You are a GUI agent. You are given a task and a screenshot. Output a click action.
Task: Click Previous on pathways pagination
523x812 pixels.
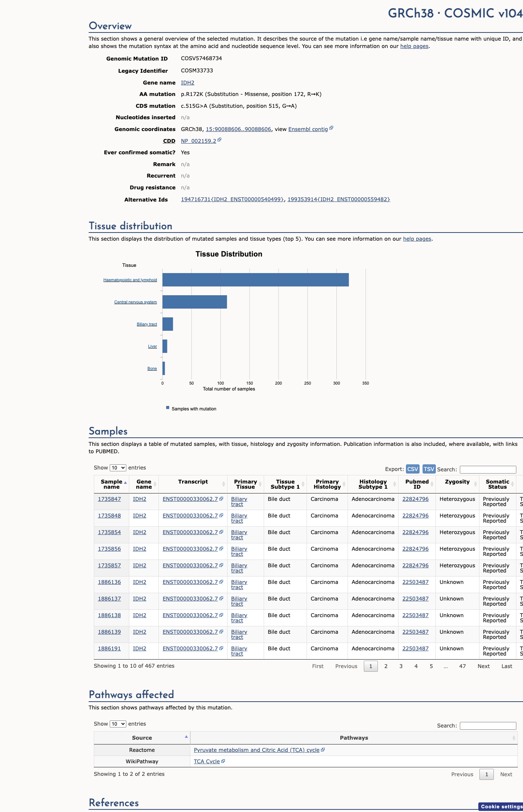coord(462,774)
